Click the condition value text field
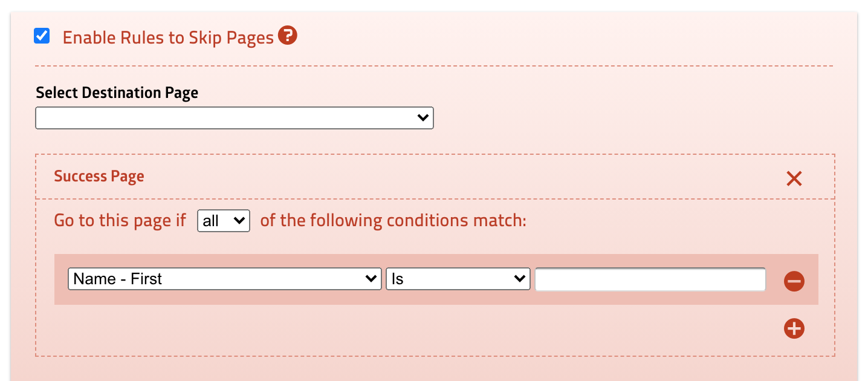Image resolution: width=868 pixels, height=381 pixels. [x=650, y=279]
